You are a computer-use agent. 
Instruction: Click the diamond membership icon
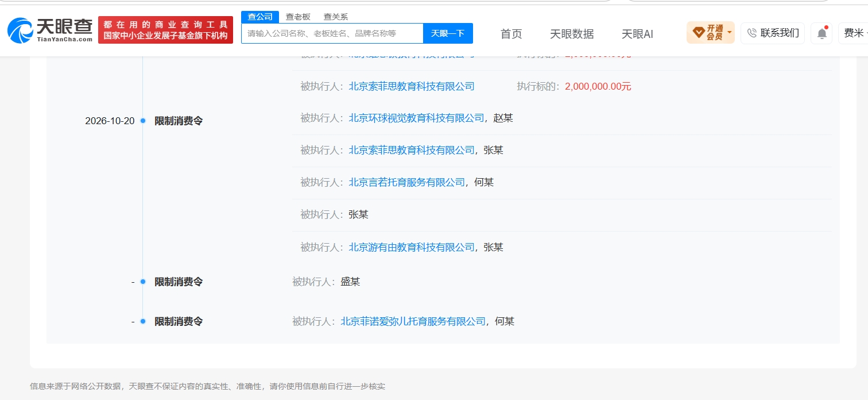pyautogui.click(x=698, y=33)
